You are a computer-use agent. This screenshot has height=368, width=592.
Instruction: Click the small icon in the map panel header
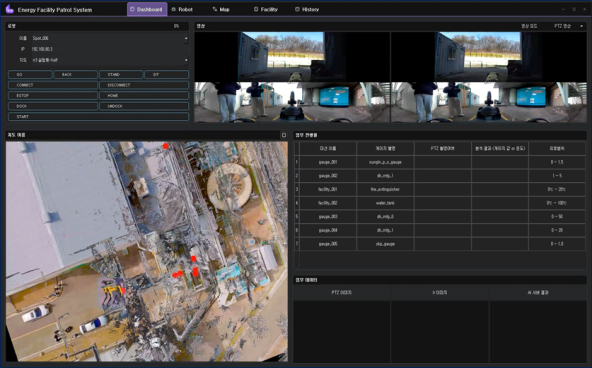coord(284,135)
